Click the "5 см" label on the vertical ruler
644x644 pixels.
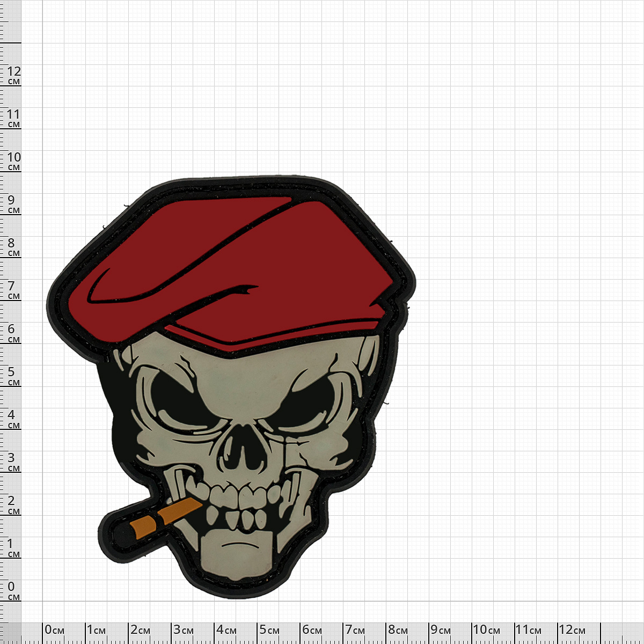(14, 376)
